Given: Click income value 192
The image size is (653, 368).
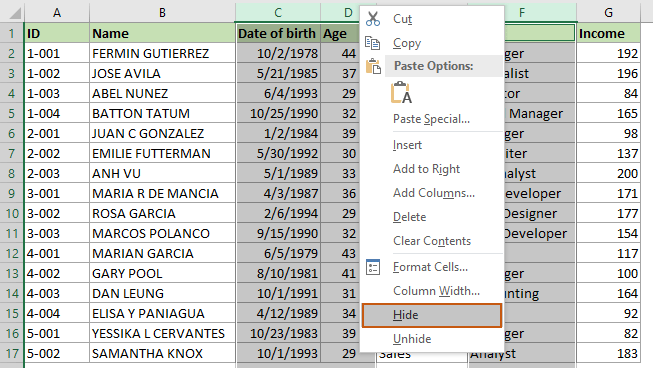Looking at the screenshot, I should click(x=608, y=53).
